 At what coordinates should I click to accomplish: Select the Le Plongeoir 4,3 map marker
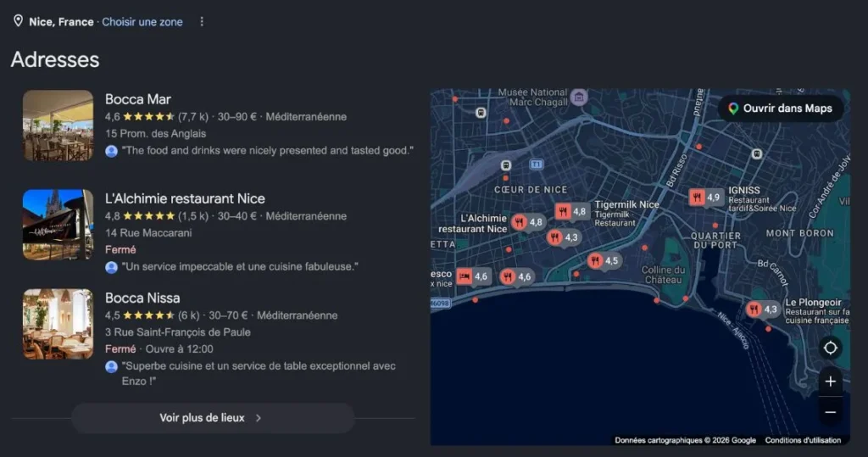(762, 309)
